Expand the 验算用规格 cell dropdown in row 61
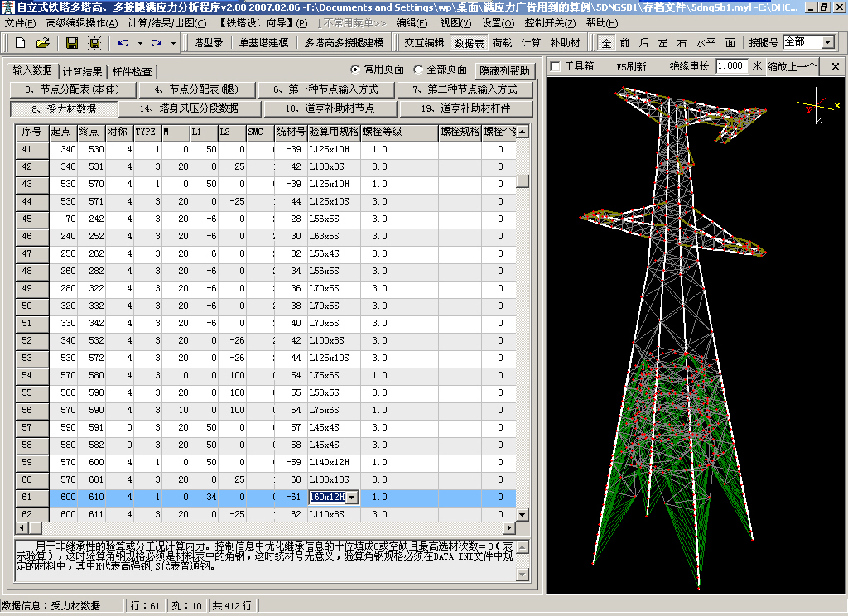Viewport: 848px width, 616px height. pyautogui.click(x=352, y=497)
